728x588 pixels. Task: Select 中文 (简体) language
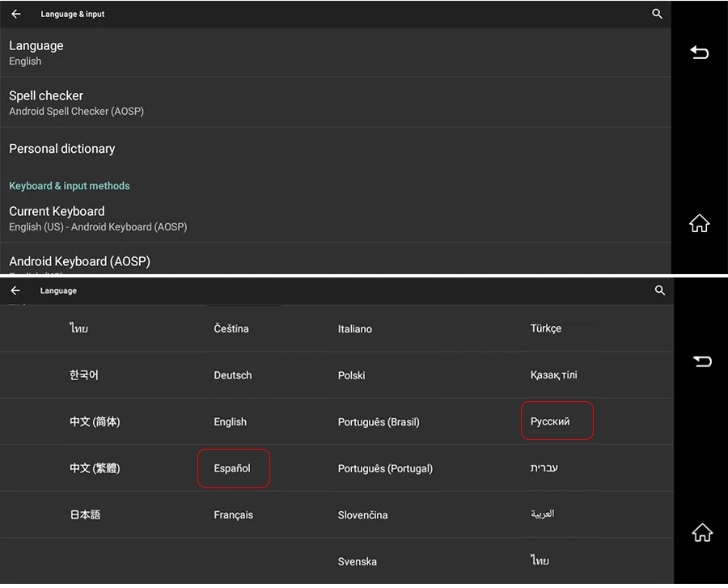tap(95, 421)
